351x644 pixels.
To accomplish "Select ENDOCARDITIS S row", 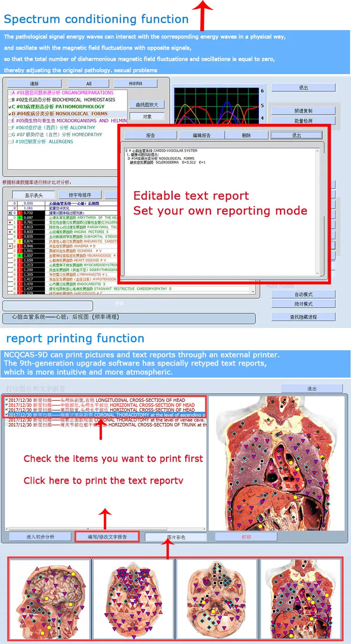I will 62,284.
